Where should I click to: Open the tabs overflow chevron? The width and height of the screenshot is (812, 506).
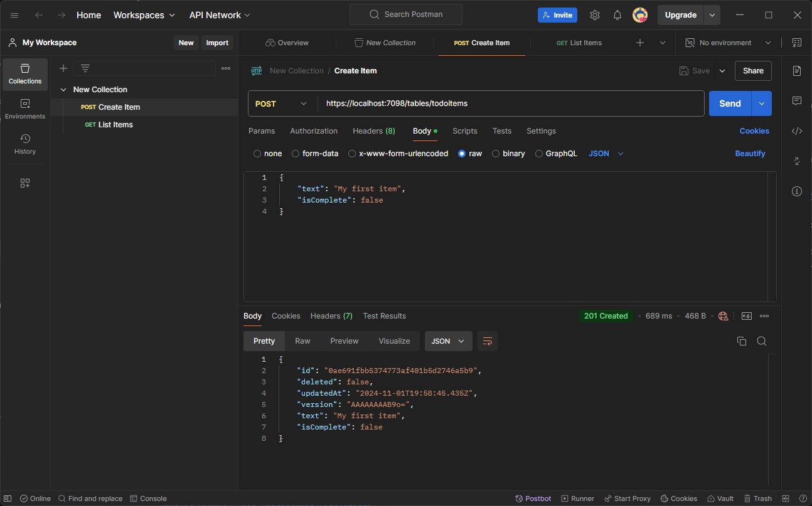click(x=663, y=43)
